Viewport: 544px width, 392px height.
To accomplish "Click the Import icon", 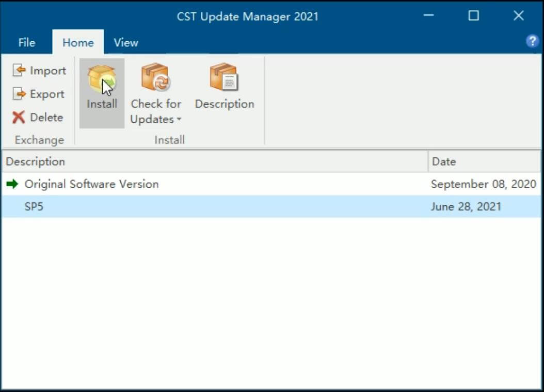I will pyautogui.click(x=19, y=70).
